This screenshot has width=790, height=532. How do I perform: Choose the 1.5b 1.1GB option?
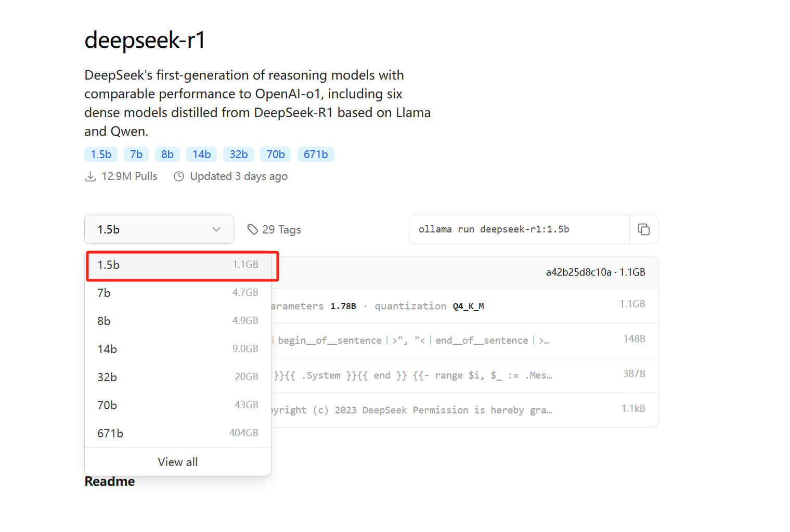click(178, 265)
